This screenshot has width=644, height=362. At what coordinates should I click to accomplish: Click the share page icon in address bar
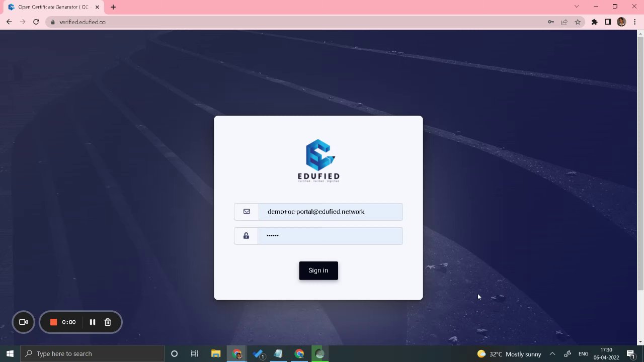click(565, 22)
